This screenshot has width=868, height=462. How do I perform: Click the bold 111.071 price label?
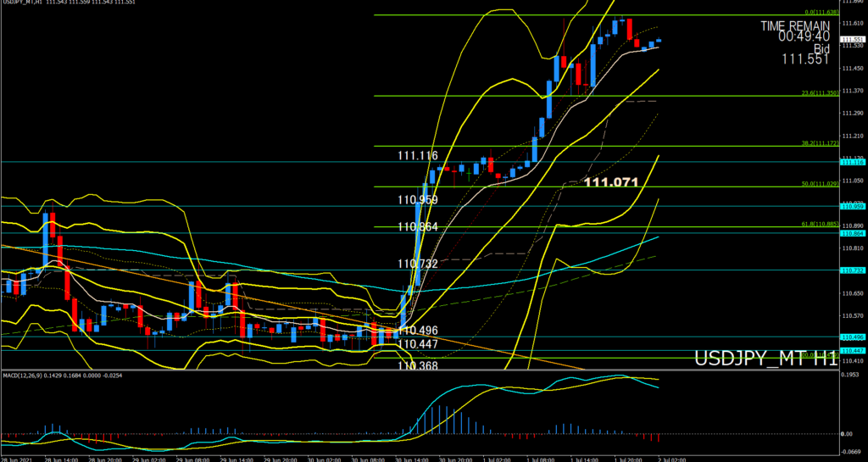612,182
